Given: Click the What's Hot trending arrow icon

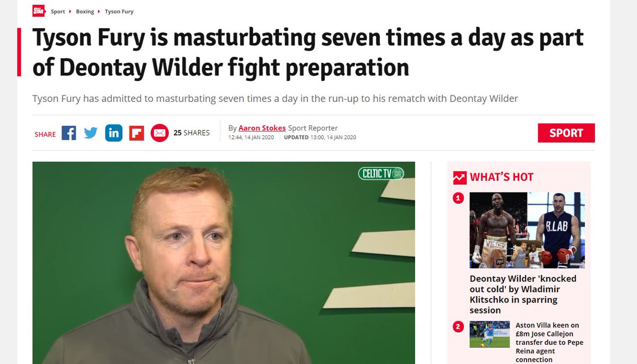Looking at the screenshot, I should (460, 177).
